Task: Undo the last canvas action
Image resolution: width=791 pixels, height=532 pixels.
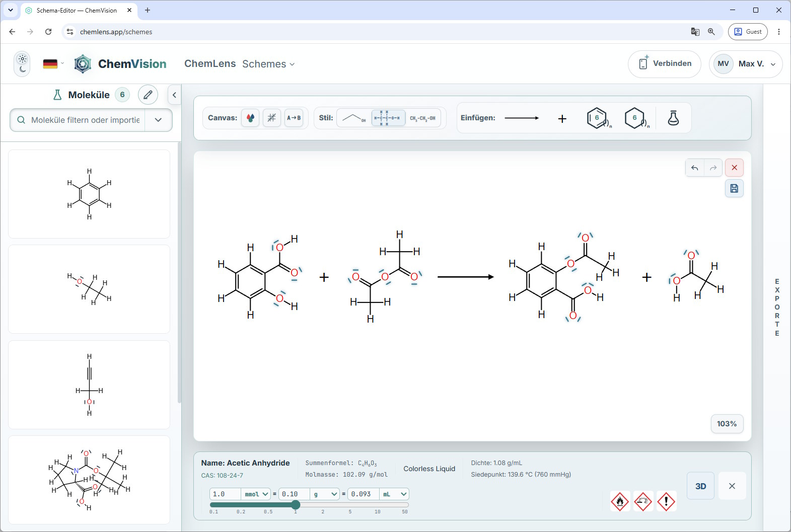Action: (695, 168)
